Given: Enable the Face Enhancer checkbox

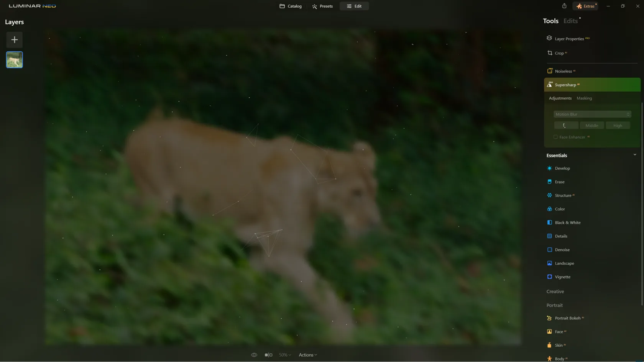Looking at the screenshot, I should click(555, 137).
